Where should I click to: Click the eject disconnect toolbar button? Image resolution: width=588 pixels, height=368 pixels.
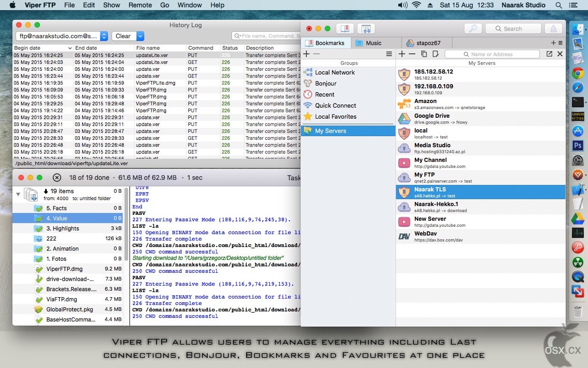coord(554,29)
